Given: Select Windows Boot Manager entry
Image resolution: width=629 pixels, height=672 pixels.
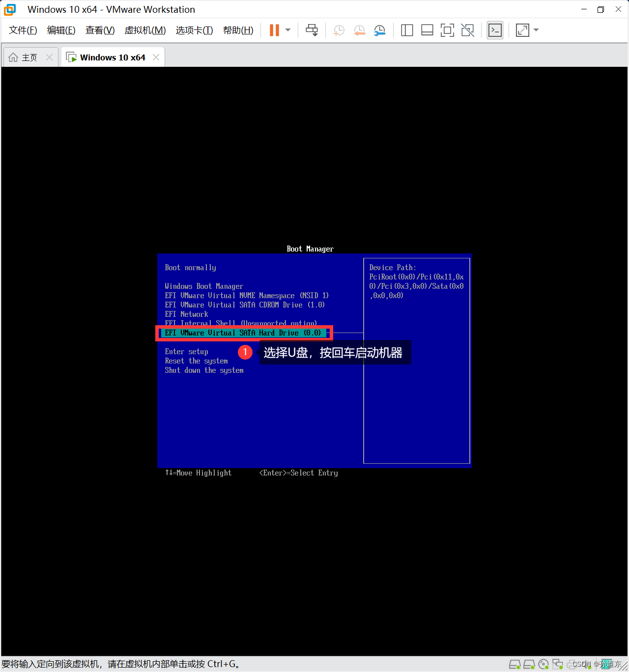Looking at the screenshot, I should click(204, 286).
